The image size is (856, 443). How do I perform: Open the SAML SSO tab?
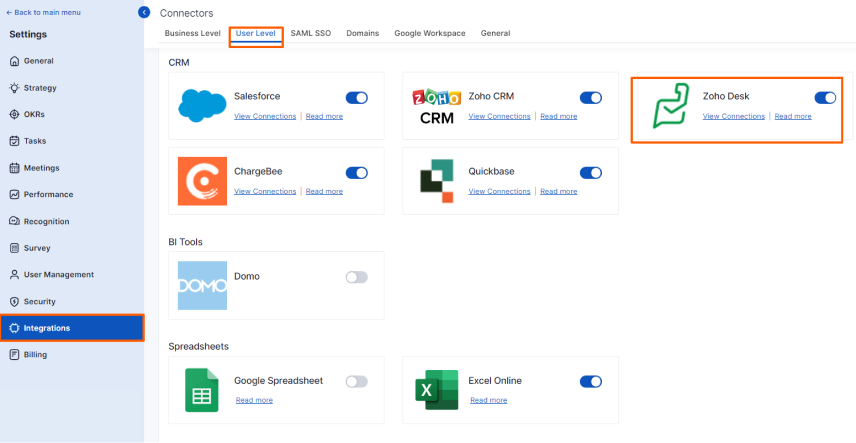pos(311,33)
